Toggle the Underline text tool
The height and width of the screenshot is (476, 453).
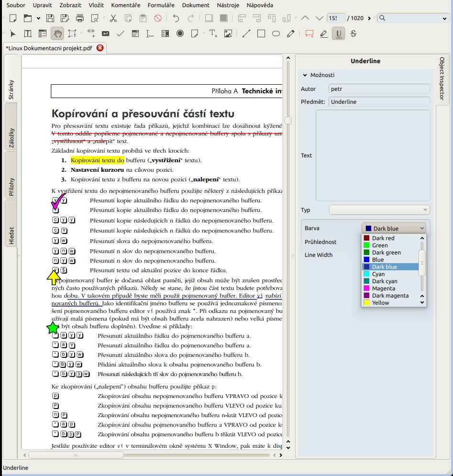(x=339, y=33)
